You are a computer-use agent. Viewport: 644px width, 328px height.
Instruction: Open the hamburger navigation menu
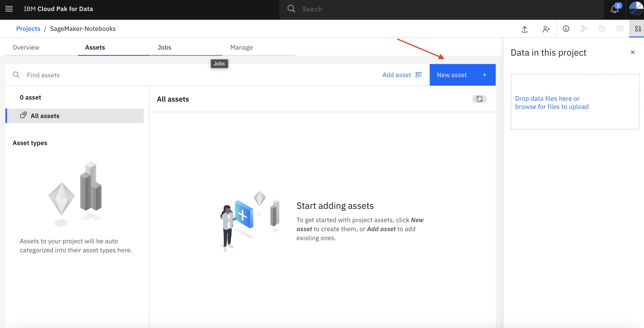point(9,9)
